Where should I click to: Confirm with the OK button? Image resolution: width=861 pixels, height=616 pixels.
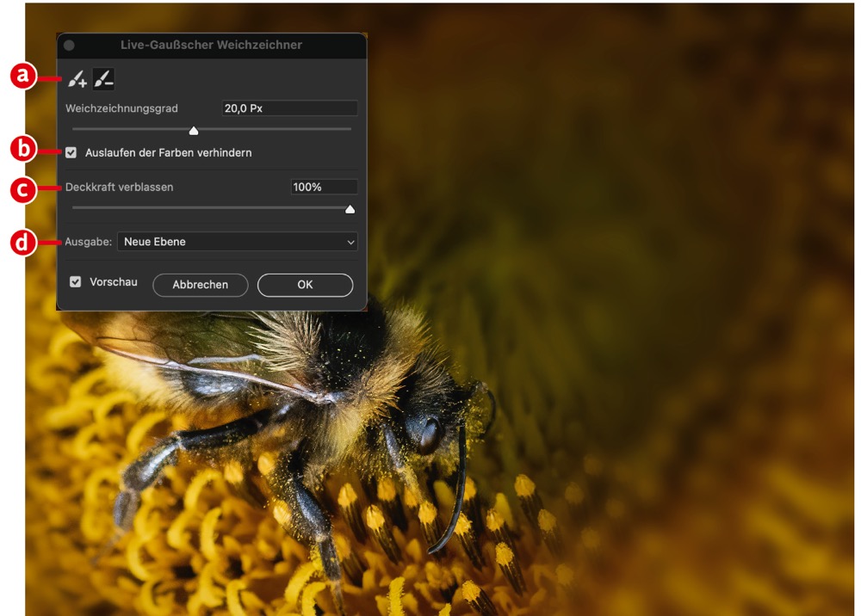click(x=306, y=285)
